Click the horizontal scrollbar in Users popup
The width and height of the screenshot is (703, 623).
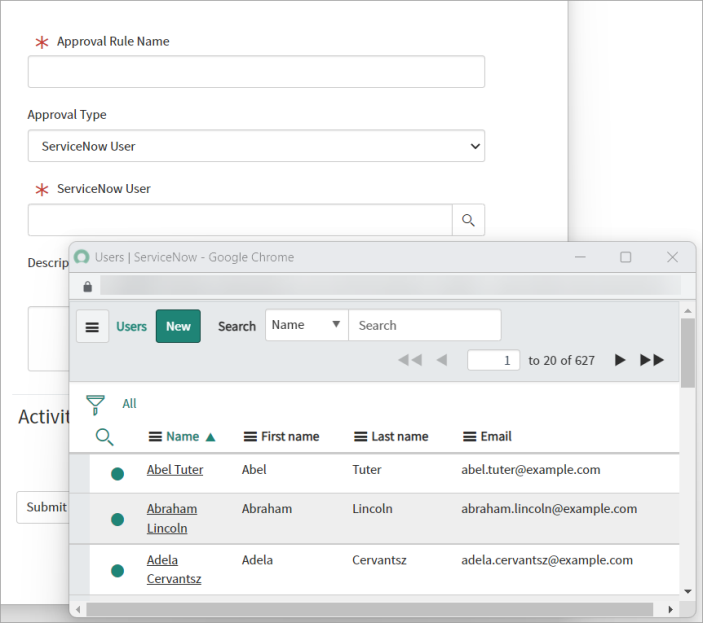click(x=369, y=609)
